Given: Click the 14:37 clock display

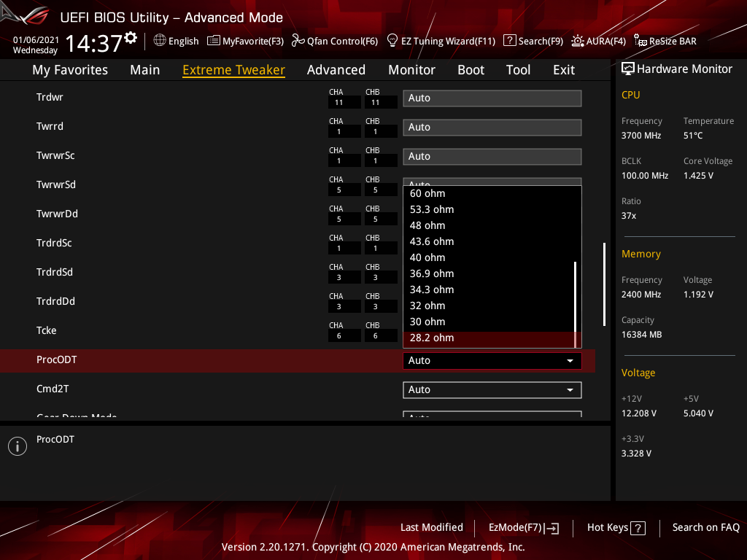Looking at the screenshot, I should pos(93,44).
